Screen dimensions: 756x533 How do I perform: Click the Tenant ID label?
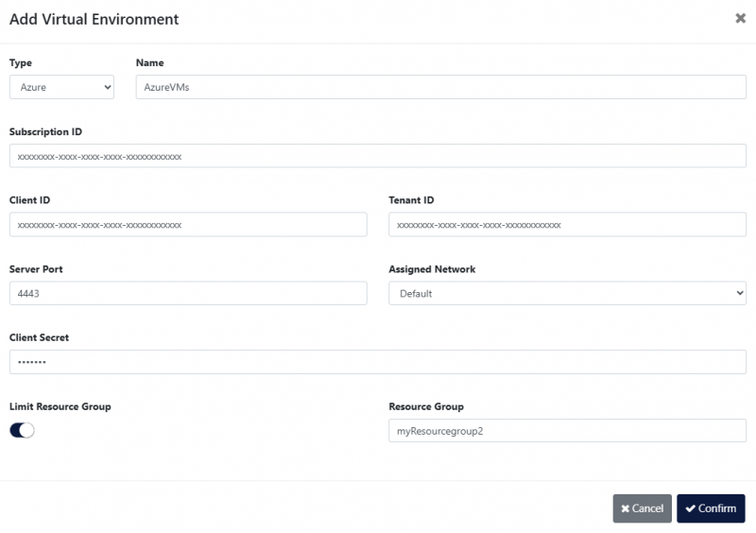[x=411, y=200]
